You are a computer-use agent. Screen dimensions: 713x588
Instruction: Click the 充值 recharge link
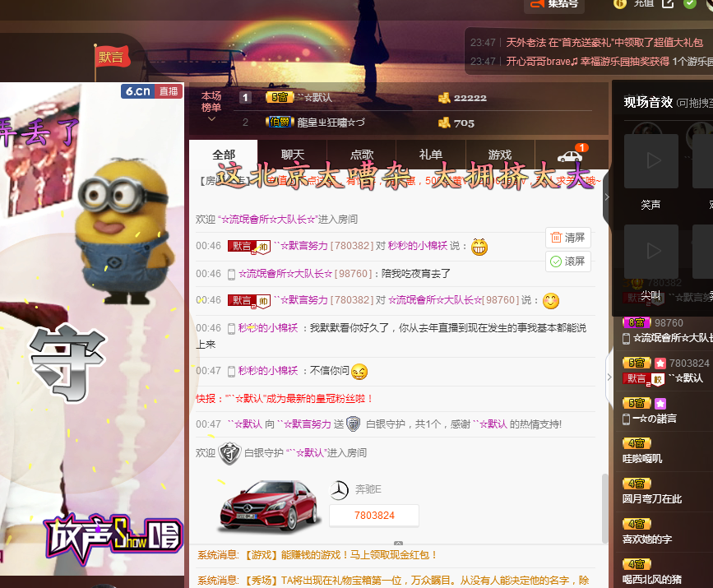coord(643,3)
